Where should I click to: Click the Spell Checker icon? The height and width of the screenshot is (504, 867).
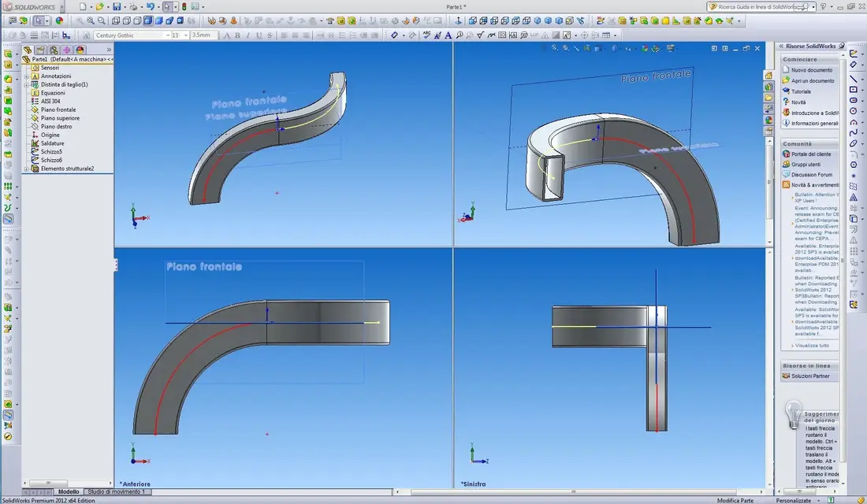click(x=426, y=35)
